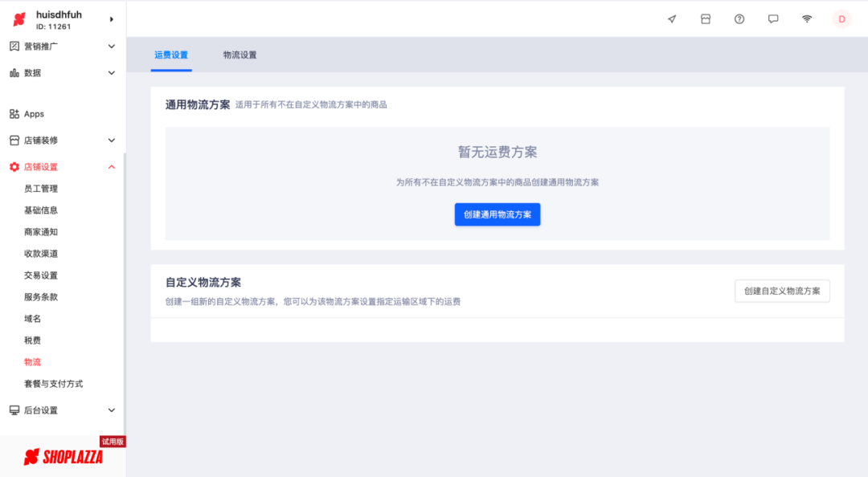Open the storefront icon in top bar

[706, 19]
